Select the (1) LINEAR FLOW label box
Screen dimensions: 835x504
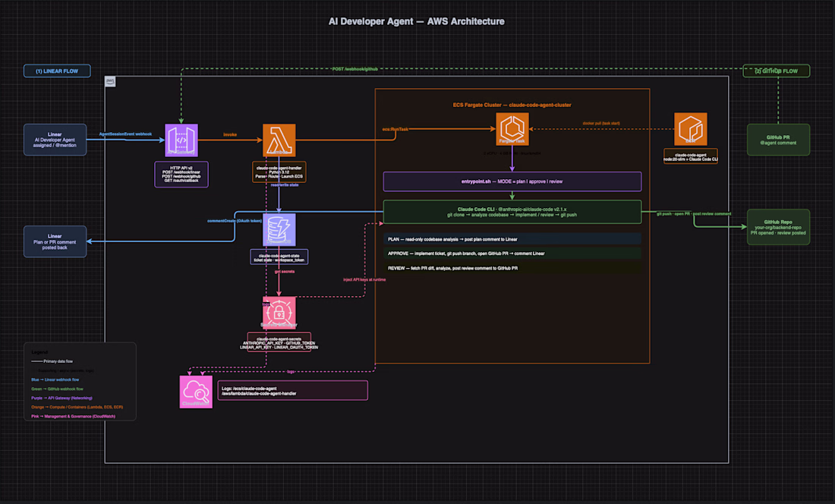coord(57,71)
